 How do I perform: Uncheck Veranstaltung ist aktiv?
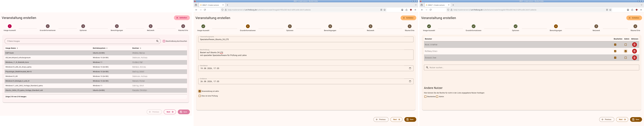click(200, 91)
